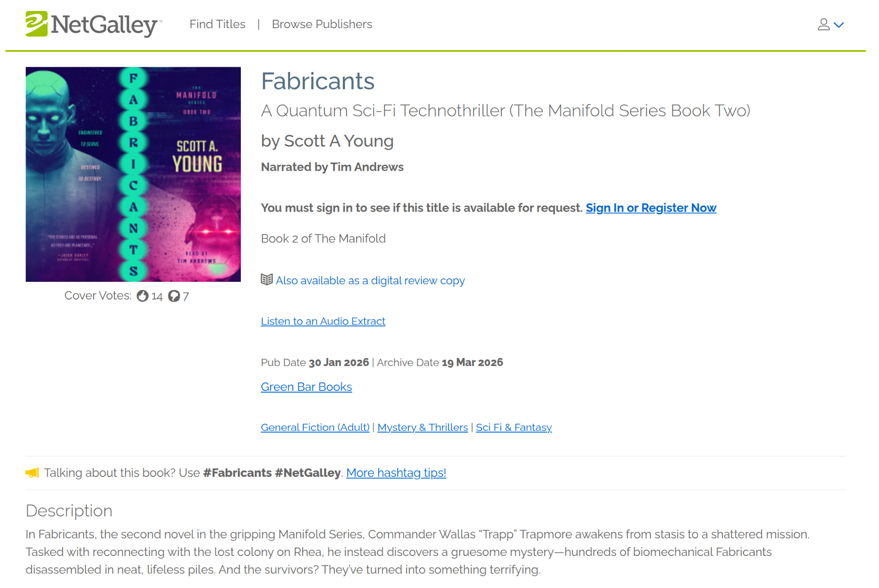Go to Browse Publishers
This screenshot has height=588, width=879.
coord(322,24)
